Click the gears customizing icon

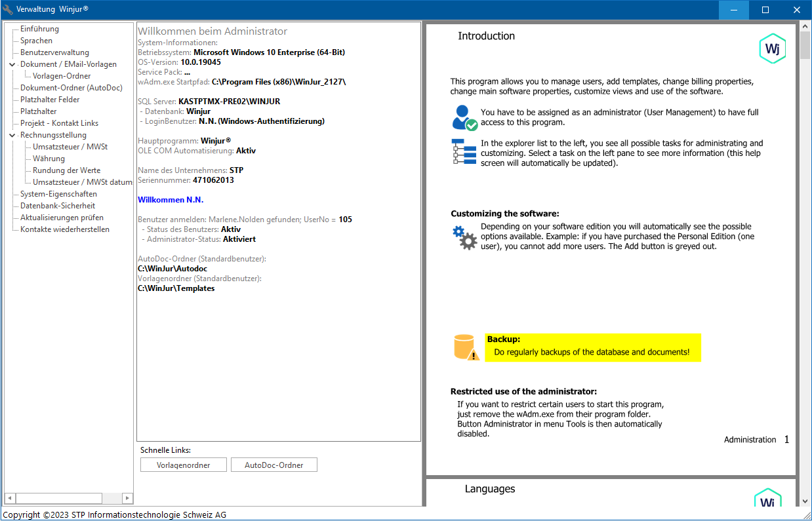(464, 237)
